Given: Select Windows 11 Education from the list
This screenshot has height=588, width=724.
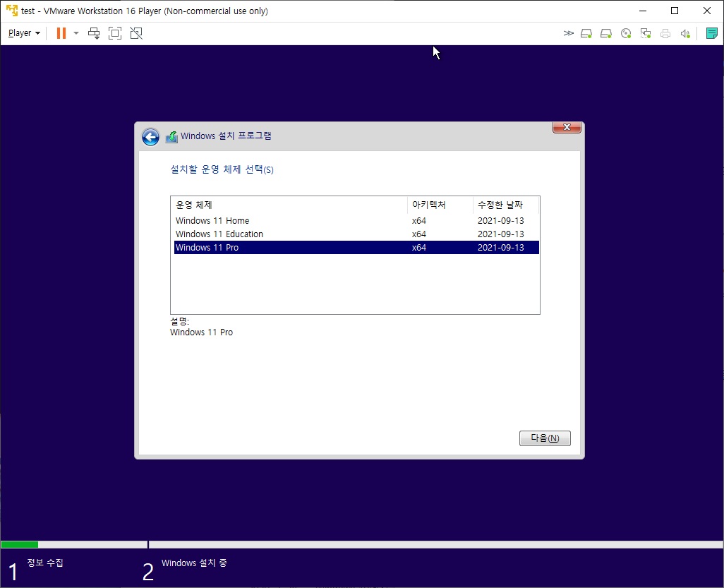Looking at the screenshot, I should click(x=356, y=234).
